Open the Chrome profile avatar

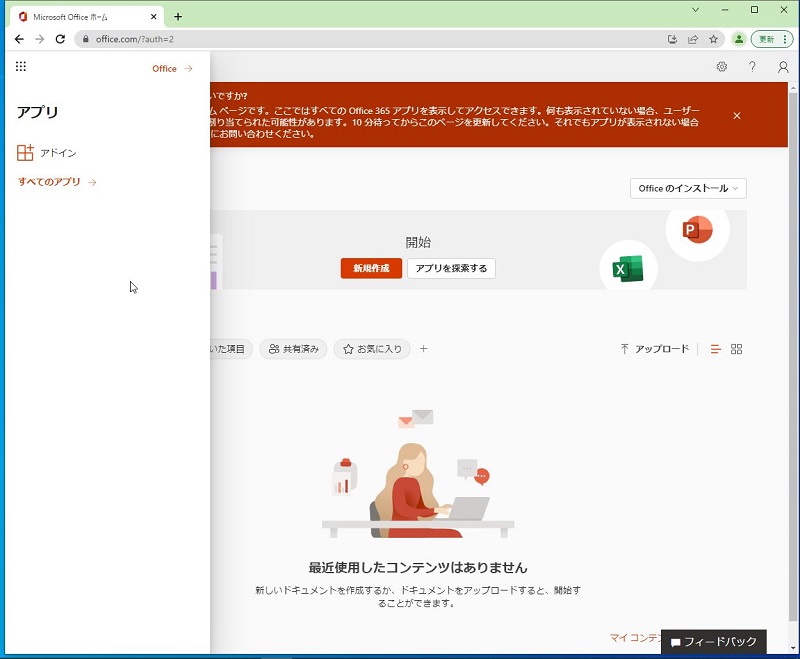[x=739, y=39]
